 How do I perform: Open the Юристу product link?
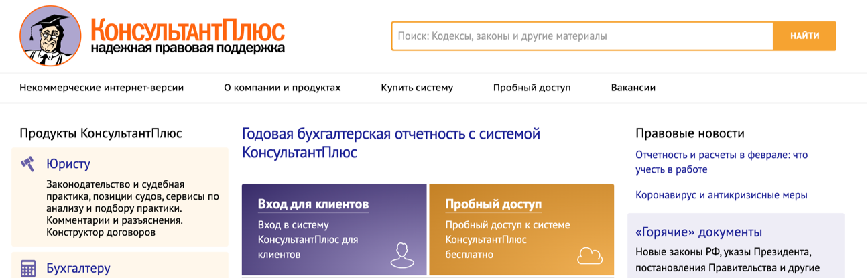tap(68, 164)
